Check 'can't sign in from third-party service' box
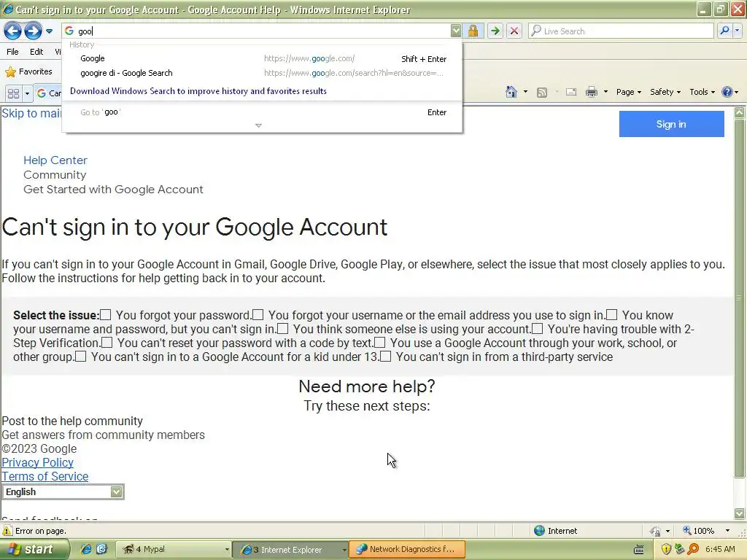 tap(385, 356)
